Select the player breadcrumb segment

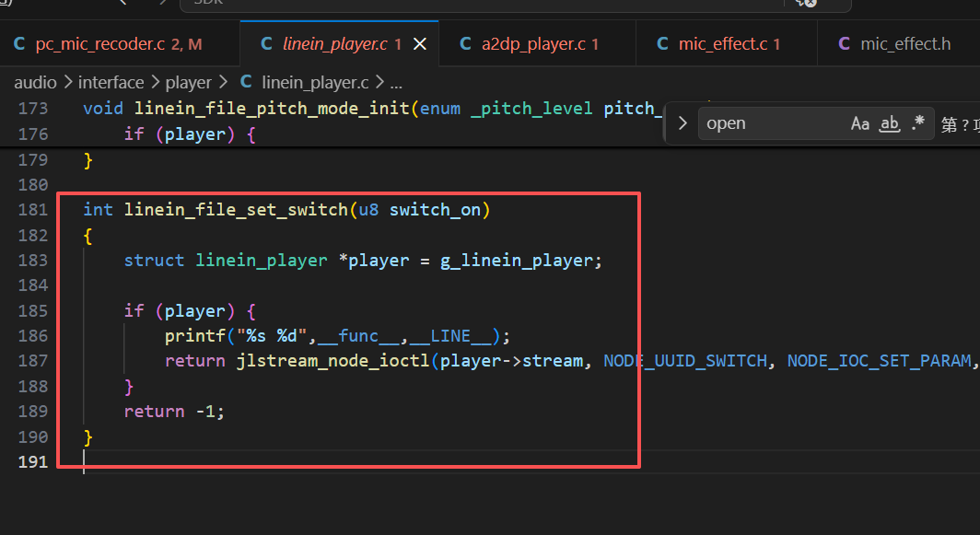(188, 83)
